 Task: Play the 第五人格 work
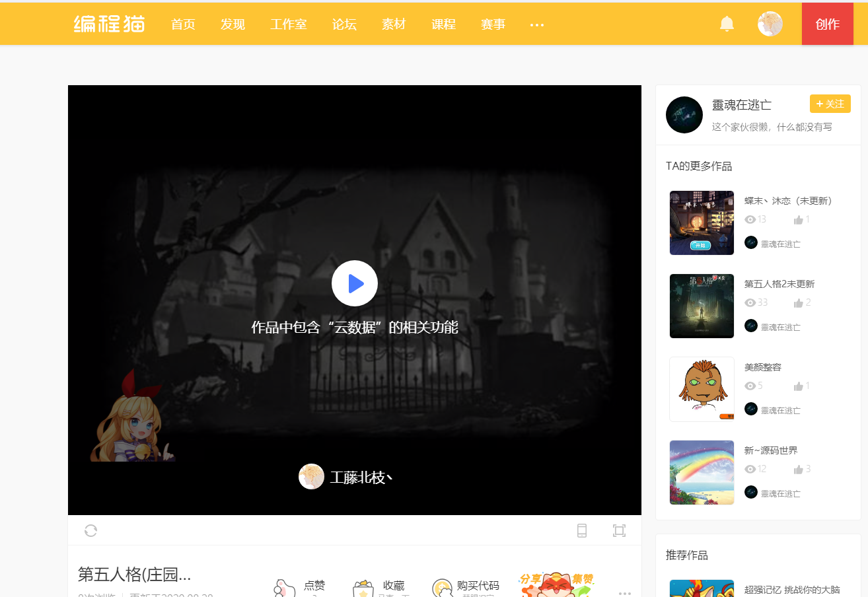pos(355,283)
